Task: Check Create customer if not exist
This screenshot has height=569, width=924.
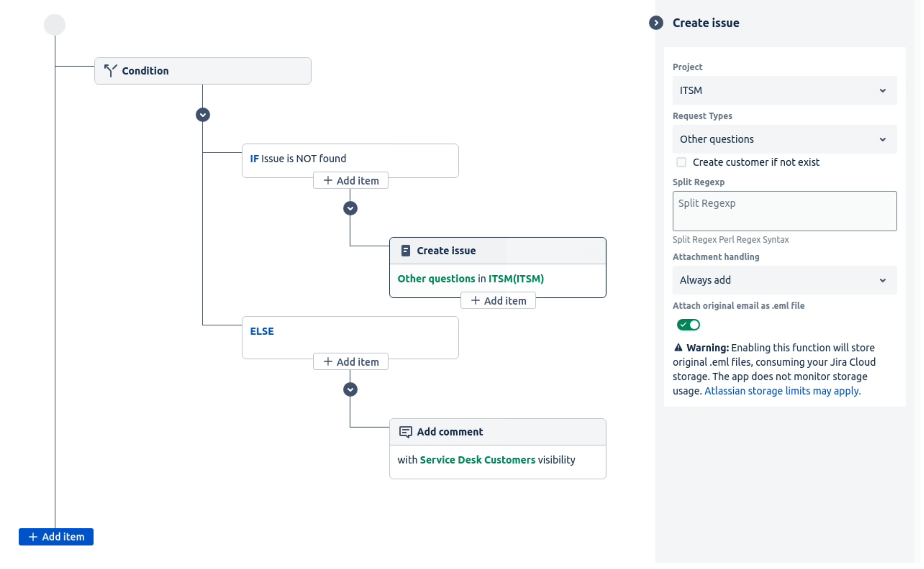Action: pos(681,162)
